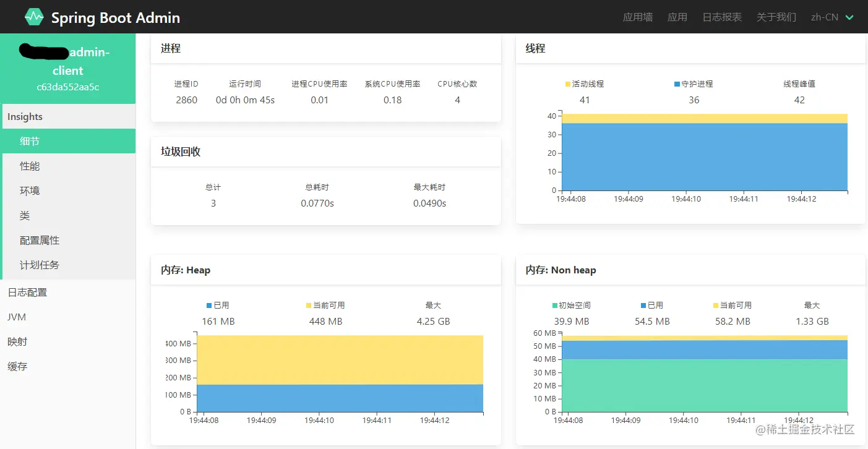Click Heap available value 448 MB
The image size is (868, 449).
click(x=325, y=322)
